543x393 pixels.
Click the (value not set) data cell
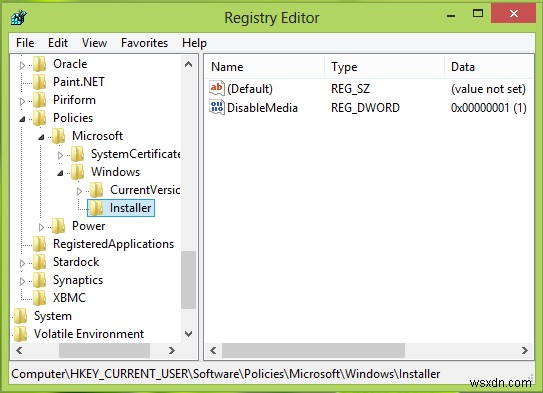pos(488,89)
